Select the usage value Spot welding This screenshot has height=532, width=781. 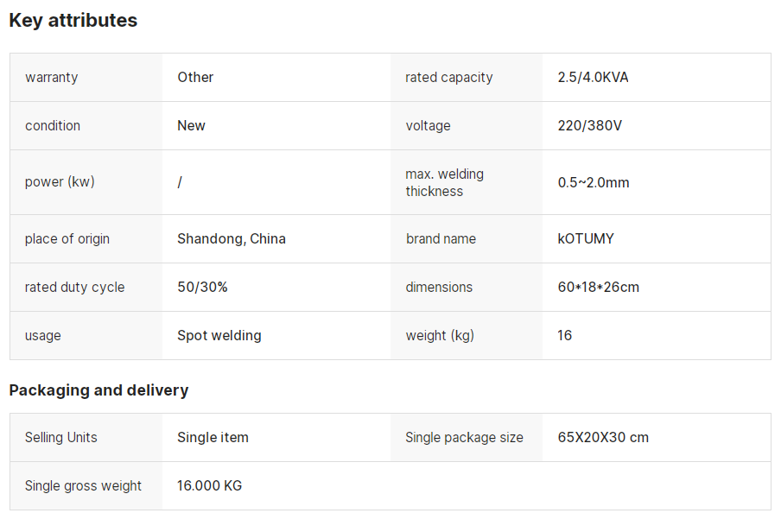coord(219,335)
